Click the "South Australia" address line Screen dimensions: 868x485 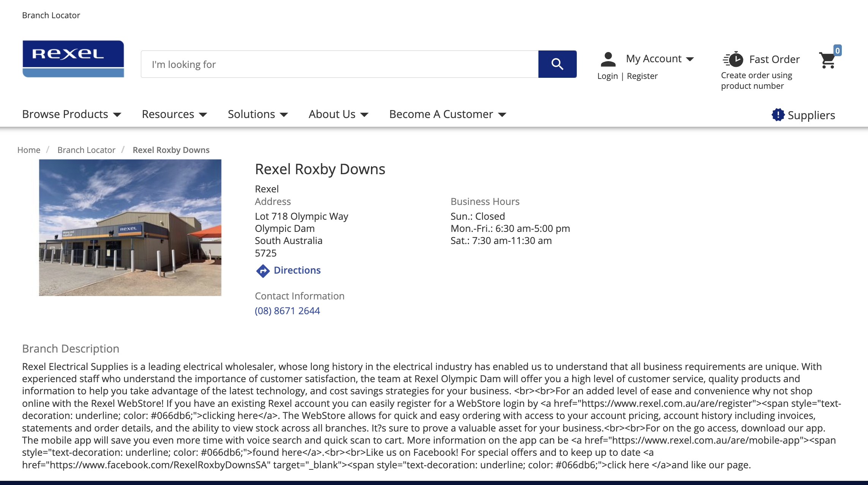pos(289,241)
